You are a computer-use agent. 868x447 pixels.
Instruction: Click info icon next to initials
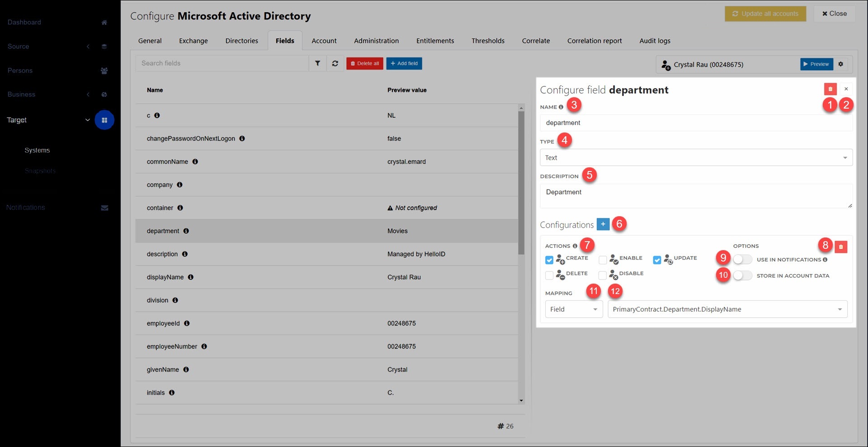[x=172, y=392]
